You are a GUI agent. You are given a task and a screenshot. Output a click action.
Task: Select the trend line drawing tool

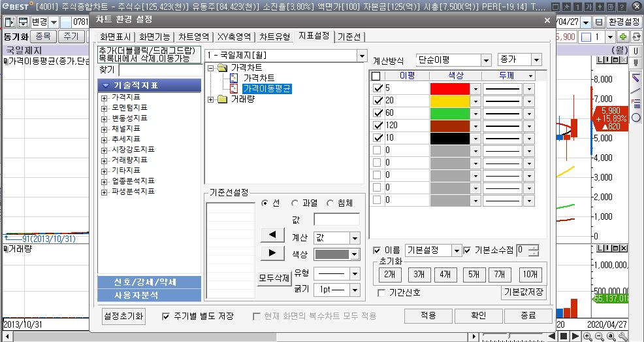pos(636,90)
